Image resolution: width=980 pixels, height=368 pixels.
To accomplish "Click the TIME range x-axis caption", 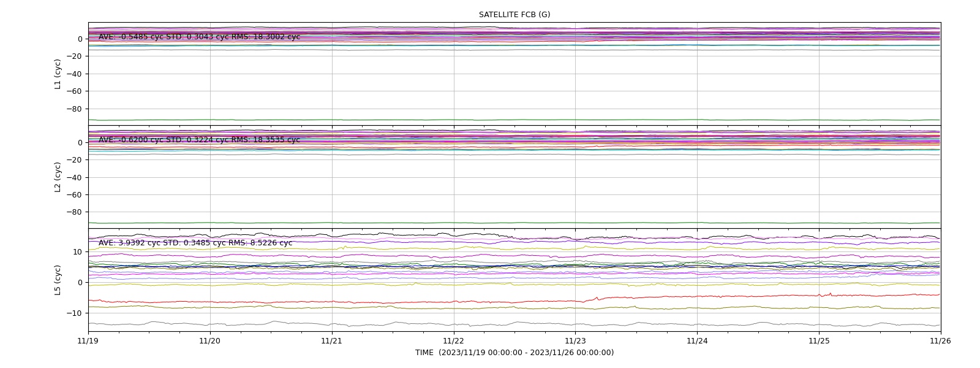I will (x=514, y=353).
